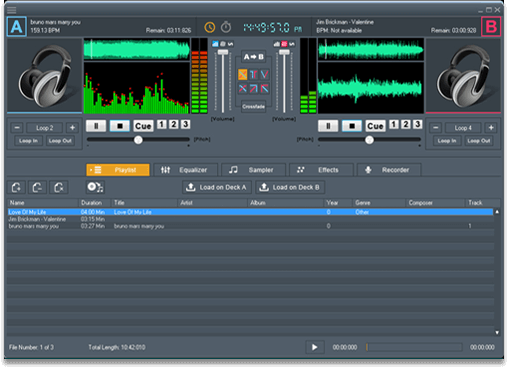Click the Crossfade button
Viewport: 508px width, 378px height.
[253, 106]
